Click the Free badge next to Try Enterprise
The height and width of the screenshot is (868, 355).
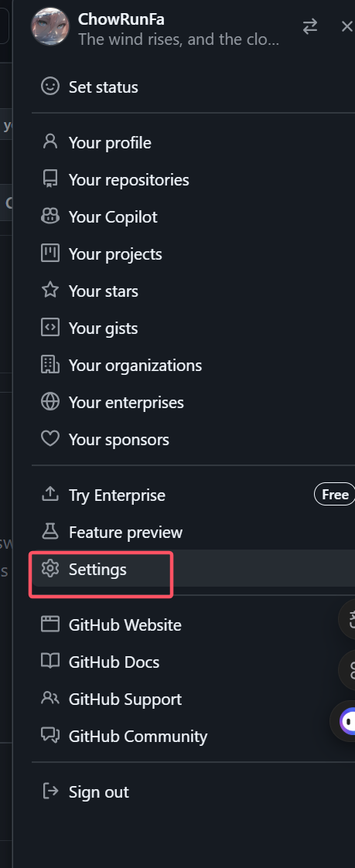click(x=335, y=495)
